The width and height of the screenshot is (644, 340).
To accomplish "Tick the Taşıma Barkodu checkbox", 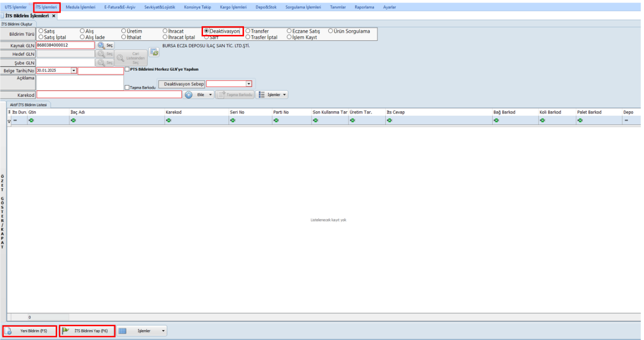I will (x=127, y=87).
